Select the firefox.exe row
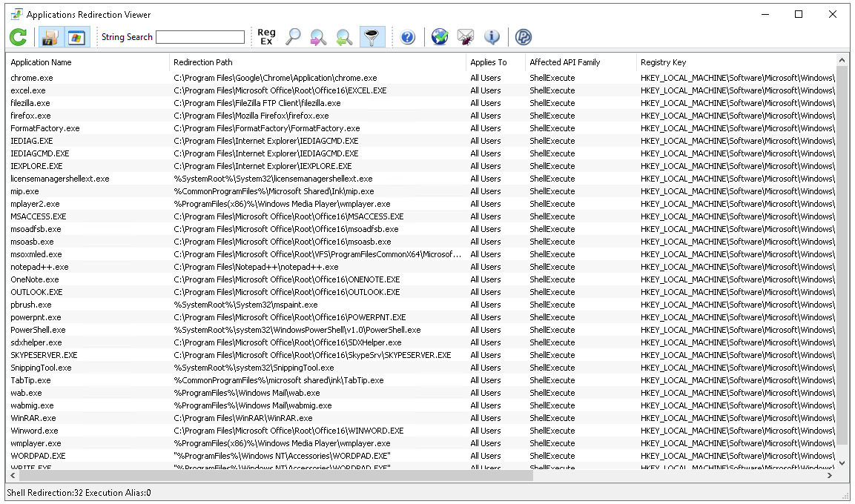Screen dimensions: 855x504 pos(420,116)
